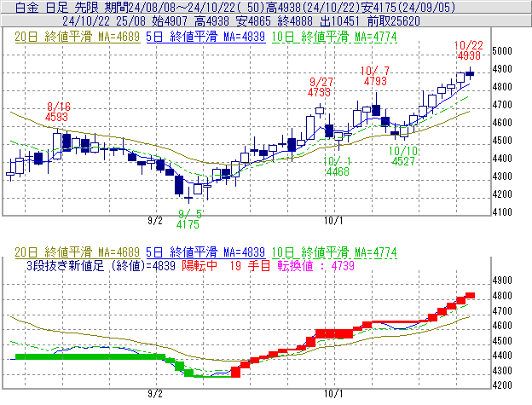Click the red 陽転中 status text

coord(199,265)
